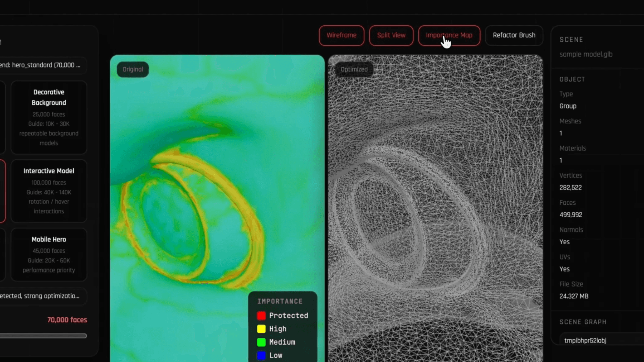Click the Faces value 499,992

(x=571, y=215)
